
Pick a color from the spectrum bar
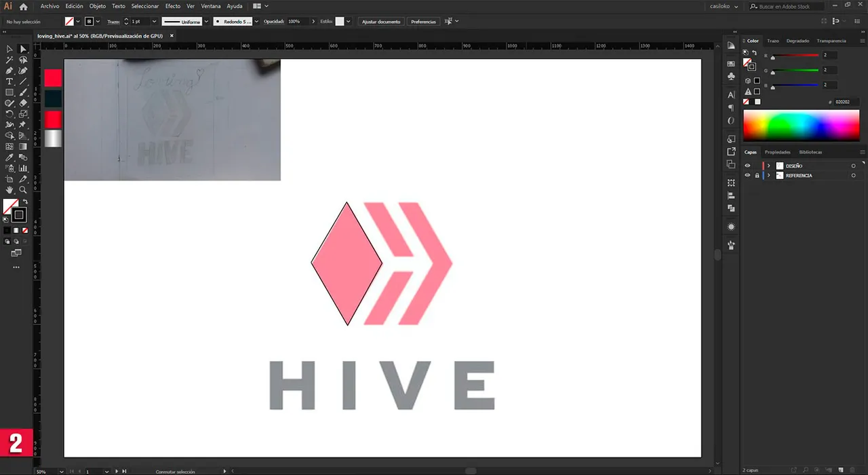click(802, 126)
